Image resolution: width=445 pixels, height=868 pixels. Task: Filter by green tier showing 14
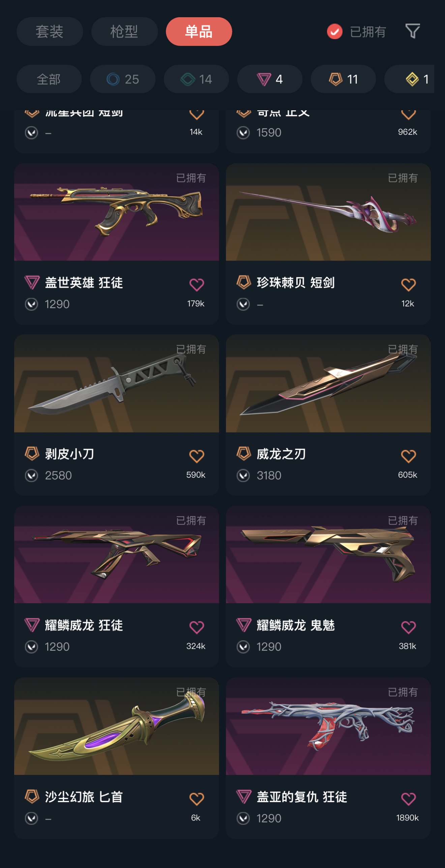click(x=196, y=79)
